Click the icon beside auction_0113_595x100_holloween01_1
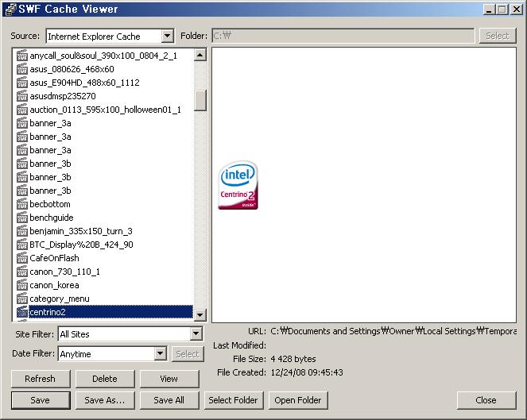527x420 pixels. tap(21, 110)
